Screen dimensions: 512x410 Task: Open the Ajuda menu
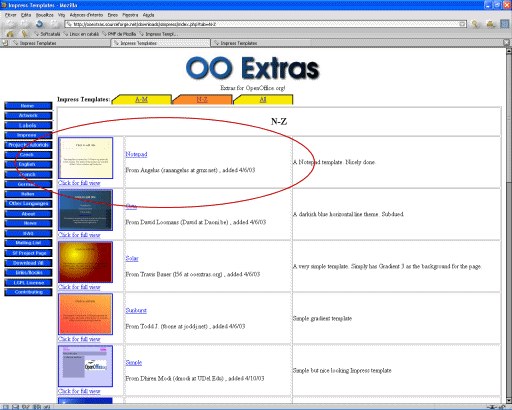[x=148, y=15]
